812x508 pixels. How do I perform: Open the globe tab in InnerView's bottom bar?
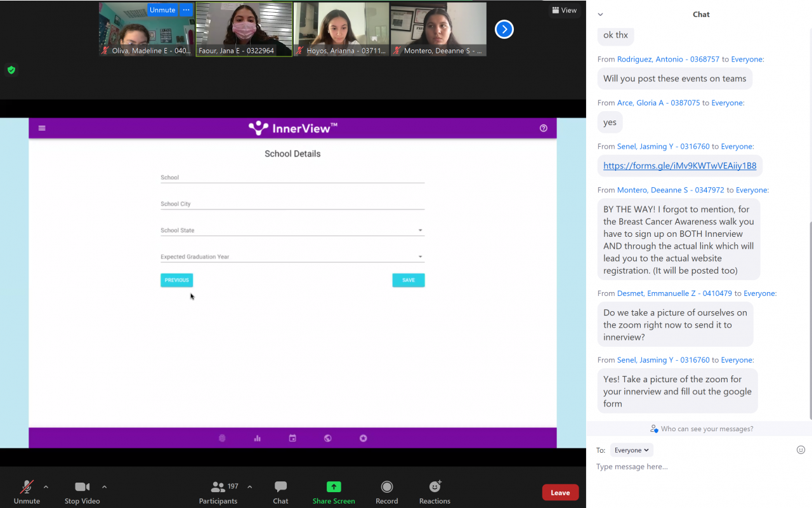pyautogui.click(x=328, y=438)
